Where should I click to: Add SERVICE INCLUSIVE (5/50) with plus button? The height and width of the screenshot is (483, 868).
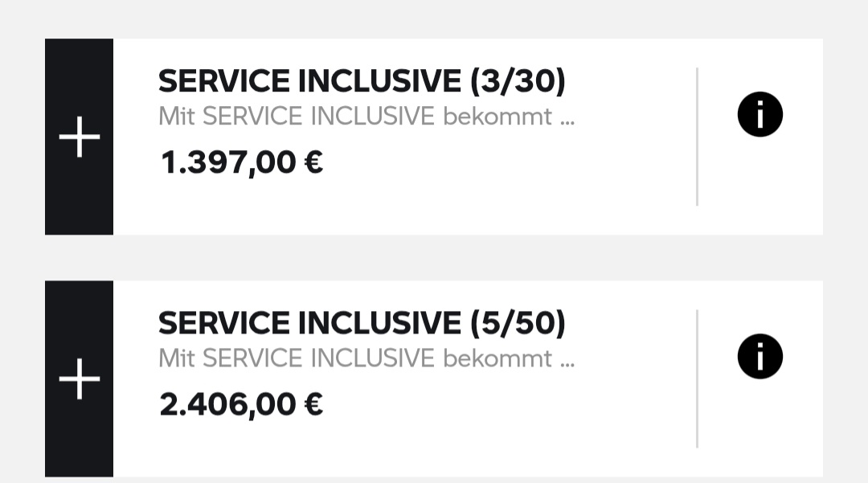(x=79, y=379)
